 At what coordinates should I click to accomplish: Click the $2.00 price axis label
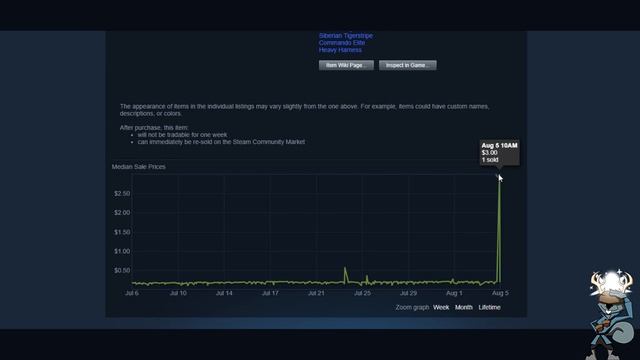coord(122,213)
